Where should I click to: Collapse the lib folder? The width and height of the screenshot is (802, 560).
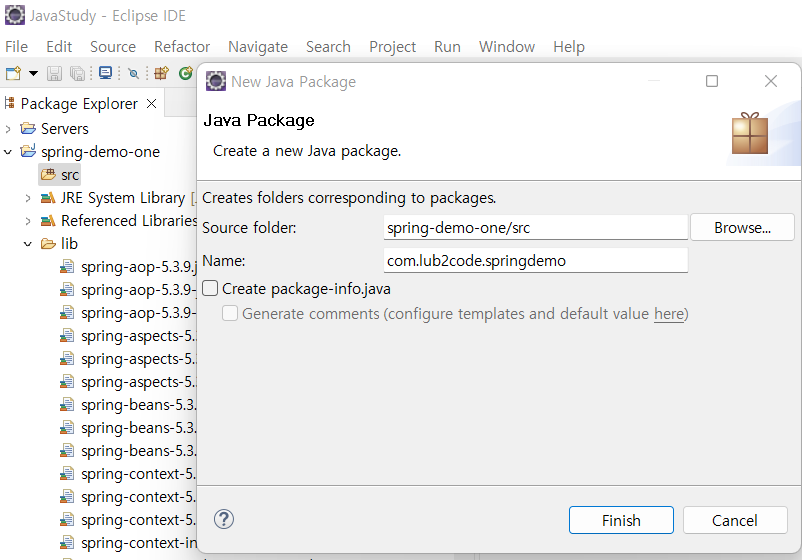(x=28, y=244)
